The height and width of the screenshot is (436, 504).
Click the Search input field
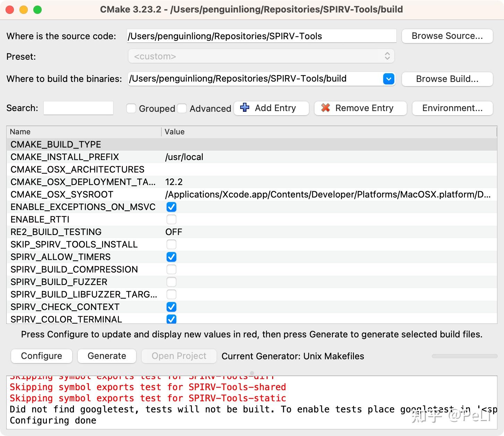point(78,108)
